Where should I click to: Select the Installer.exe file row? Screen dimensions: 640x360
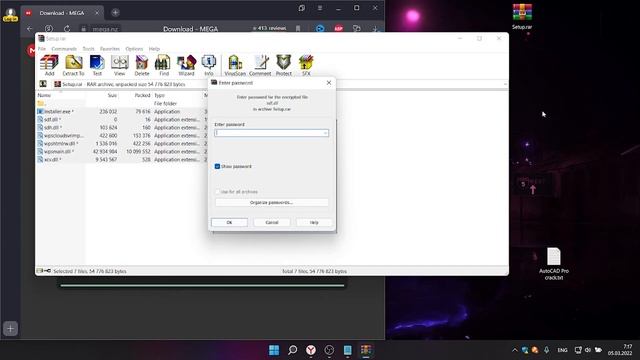[x=122, y=111]
